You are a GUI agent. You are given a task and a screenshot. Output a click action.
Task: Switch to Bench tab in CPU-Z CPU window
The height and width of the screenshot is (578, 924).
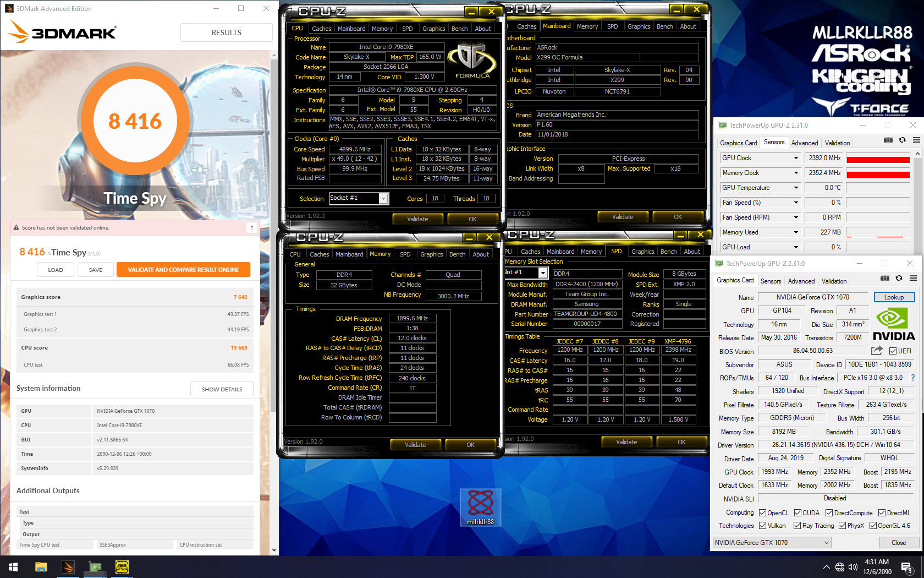pos(460,29)
